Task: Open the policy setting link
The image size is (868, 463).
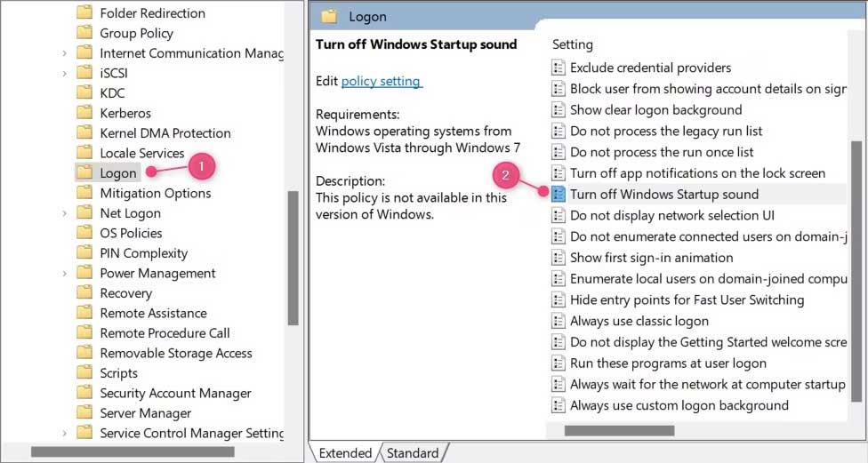Action: (381, 81)
